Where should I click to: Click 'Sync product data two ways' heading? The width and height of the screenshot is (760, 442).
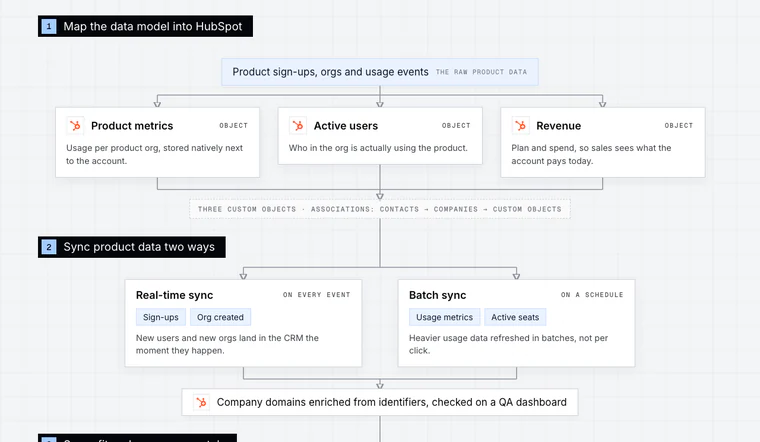coord(139,247)
